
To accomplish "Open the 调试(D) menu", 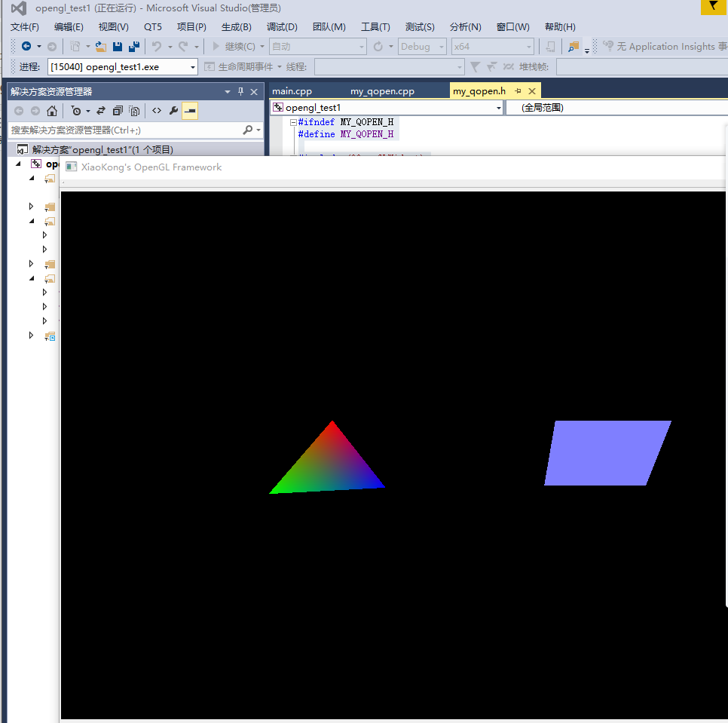I will [x=282, y=27].
